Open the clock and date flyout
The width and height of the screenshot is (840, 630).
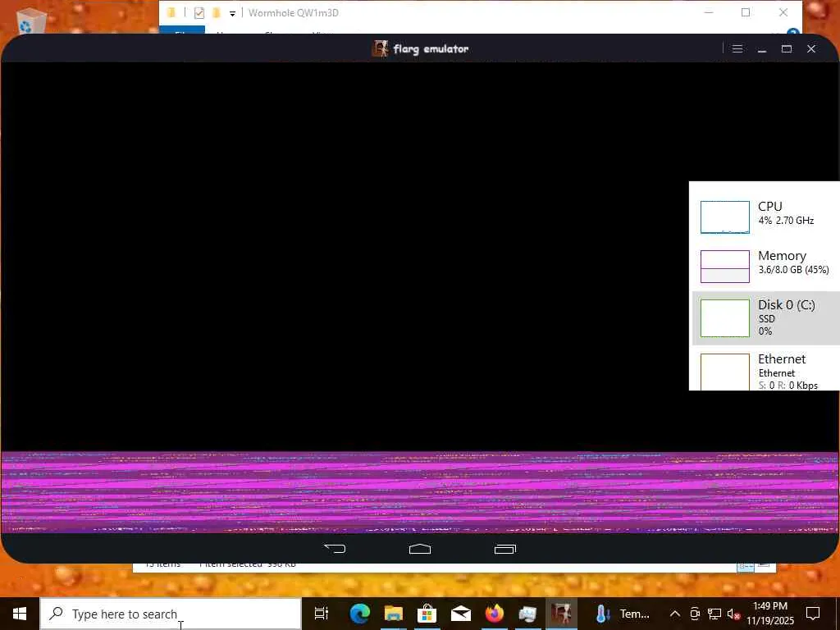[769, 614]
